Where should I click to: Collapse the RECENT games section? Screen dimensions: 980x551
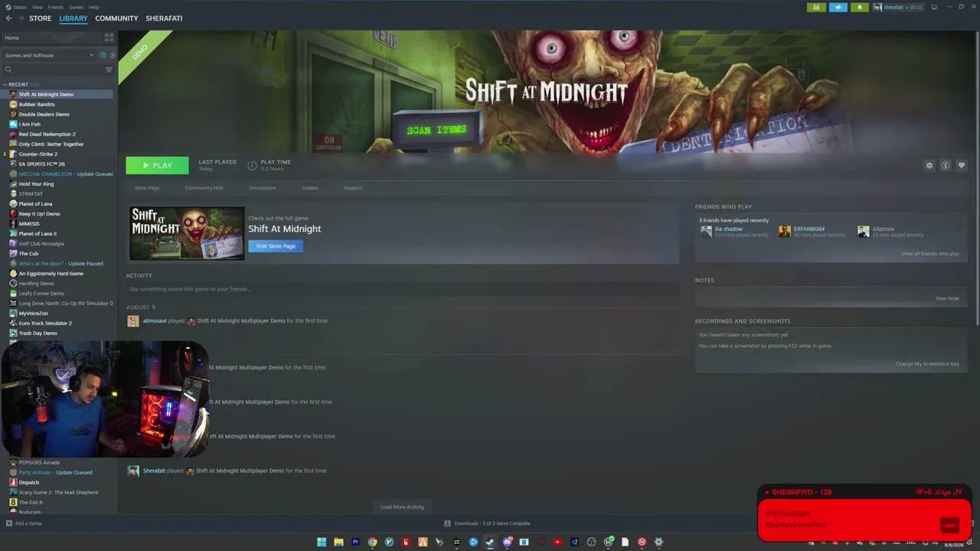pyautogui.click(x=5, y=84)
